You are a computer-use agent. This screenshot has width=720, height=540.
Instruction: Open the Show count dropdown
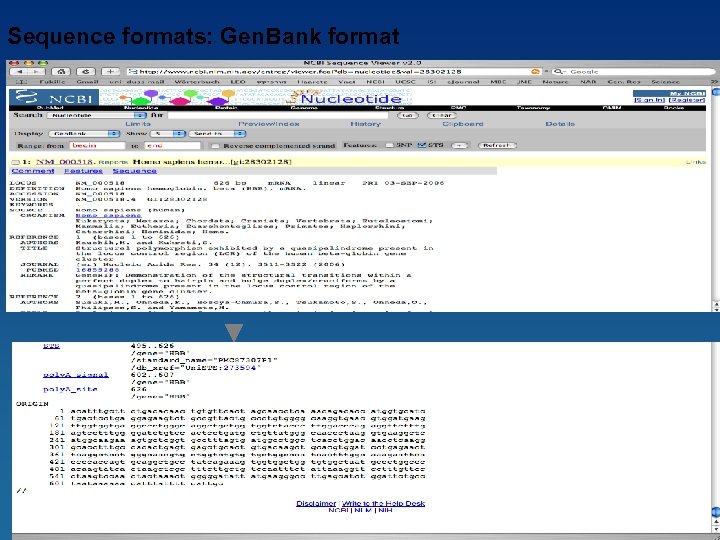168,134
